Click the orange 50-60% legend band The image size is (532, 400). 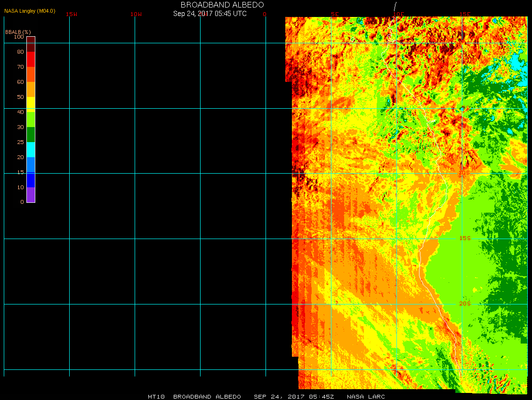coord(31,89)
